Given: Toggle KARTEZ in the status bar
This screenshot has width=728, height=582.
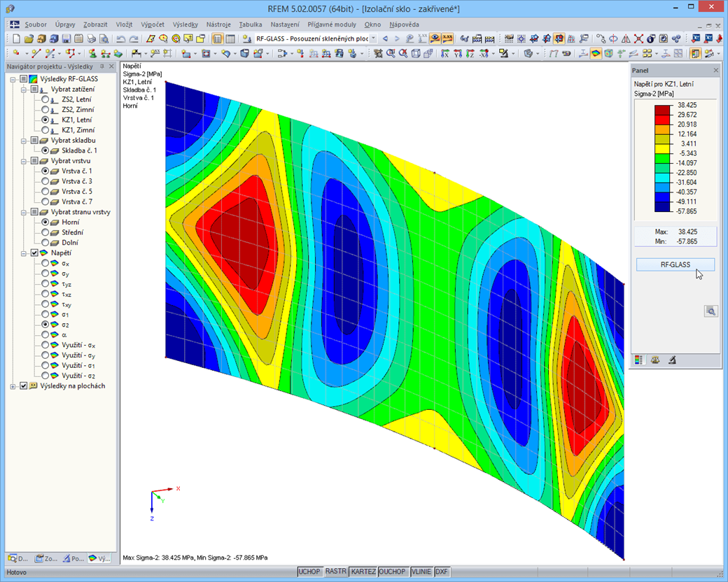Looking at the screenshot, I should click(x=363, y=572).
